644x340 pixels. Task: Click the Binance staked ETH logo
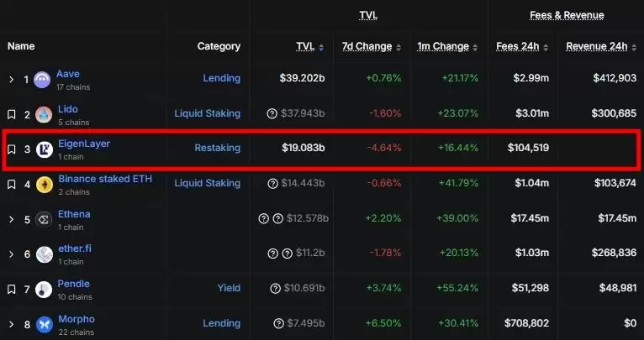44,185
